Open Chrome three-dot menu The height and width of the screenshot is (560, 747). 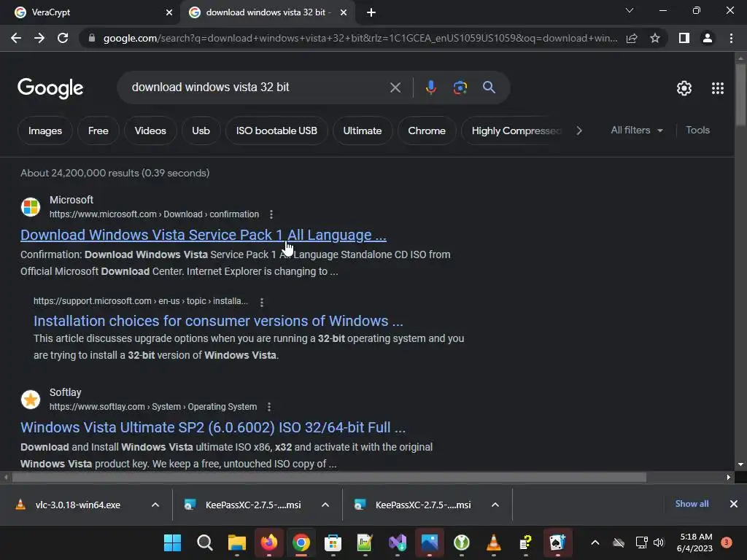tap(731, 38)
